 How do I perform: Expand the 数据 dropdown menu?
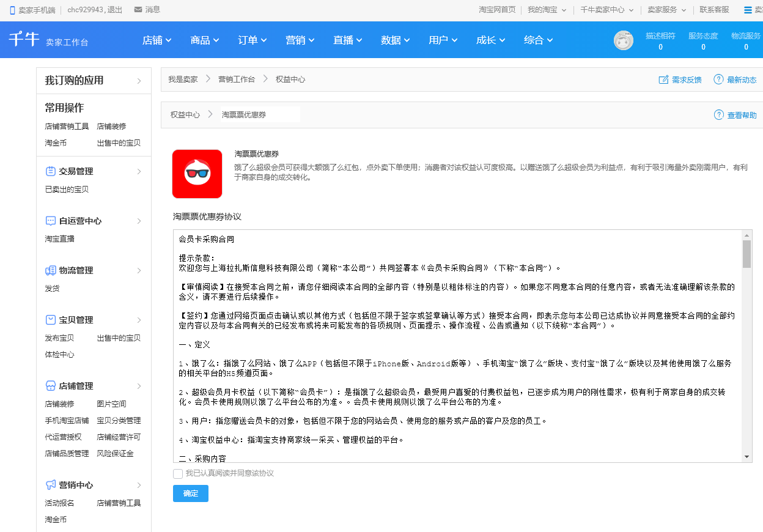point(396,40)
